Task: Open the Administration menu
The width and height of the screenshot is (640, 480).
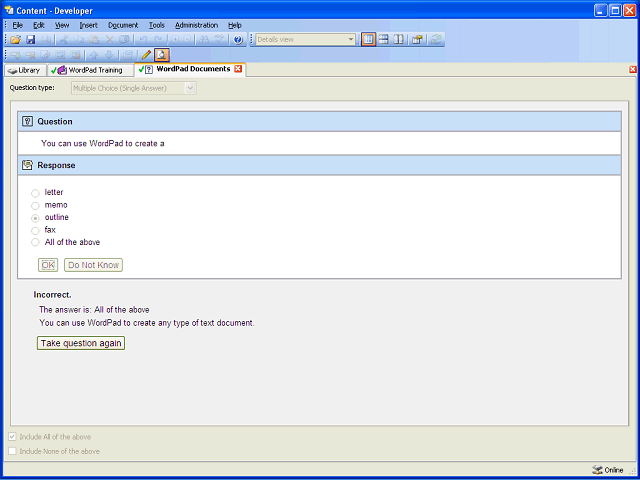Action: (x=196, y=25)
